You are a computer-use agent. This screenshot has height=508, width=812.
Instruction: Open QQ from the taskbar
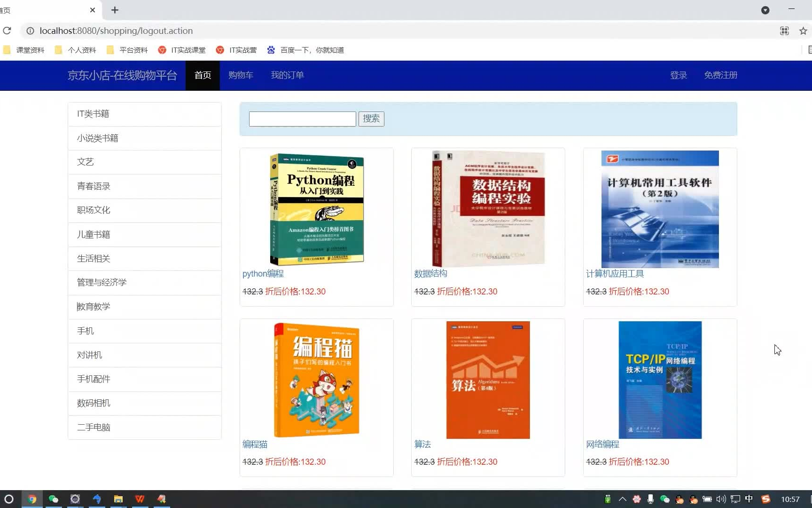[679, 499]
